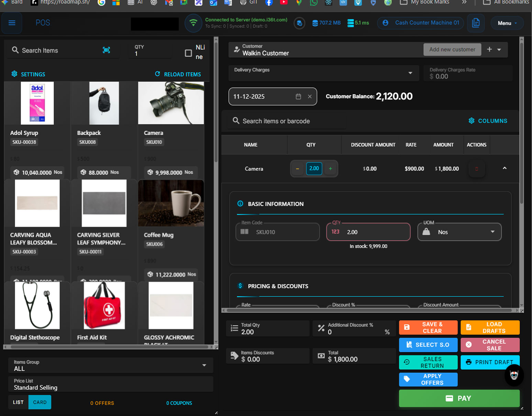Increase Camera quantity with plus stepper
This screenshot has width=532, height=416.
[x=330, y=168]
